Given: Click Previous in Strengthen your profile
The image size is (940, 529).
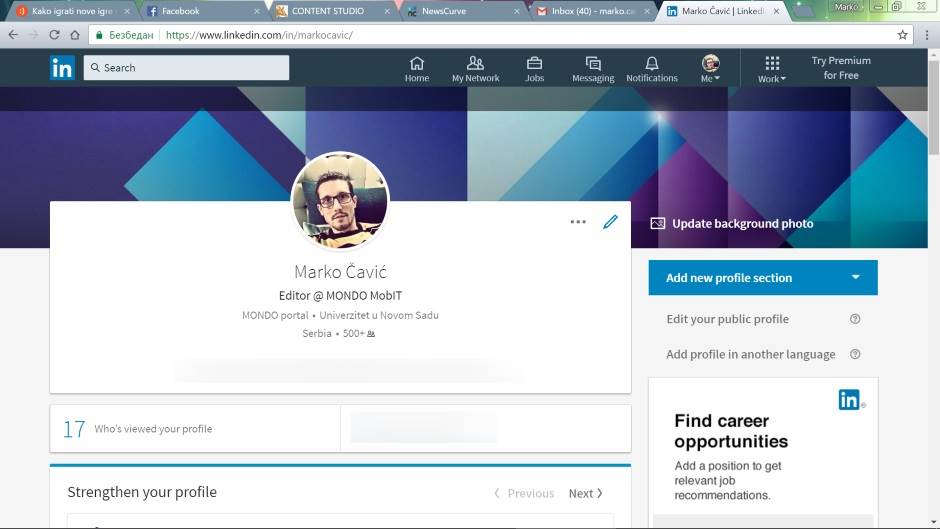Looking at the screenshot, I should (524, 494).
